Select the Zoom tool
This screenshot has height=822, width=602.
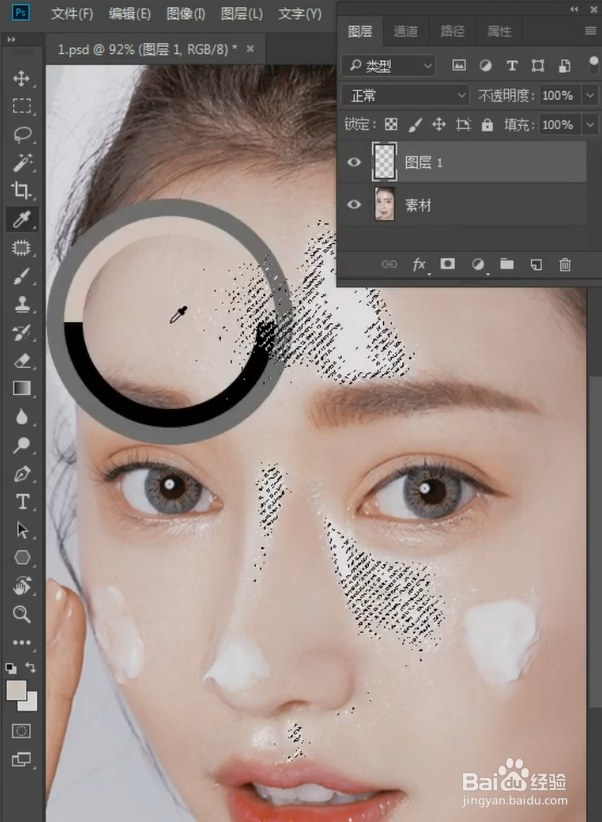22,614
